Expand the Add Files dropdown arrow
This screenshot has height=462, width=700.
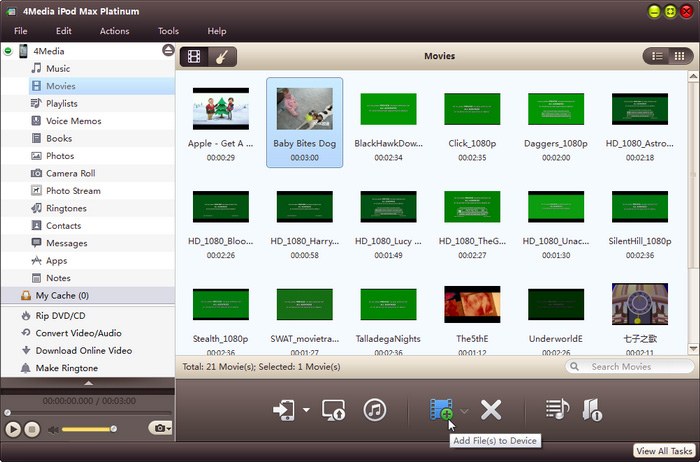[x=464, y=410]
